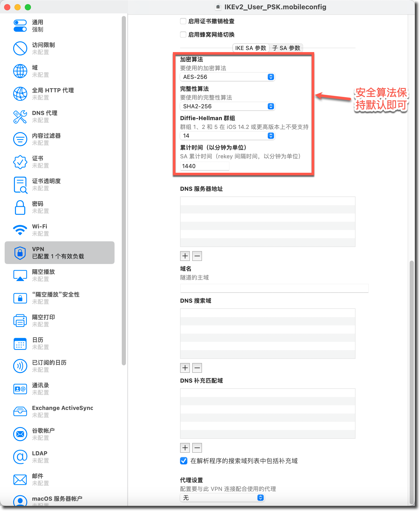Select the Certificates (证书) badge icon
Screen dimensions: 420x511
pyautogui.click(x=20, y=162)
